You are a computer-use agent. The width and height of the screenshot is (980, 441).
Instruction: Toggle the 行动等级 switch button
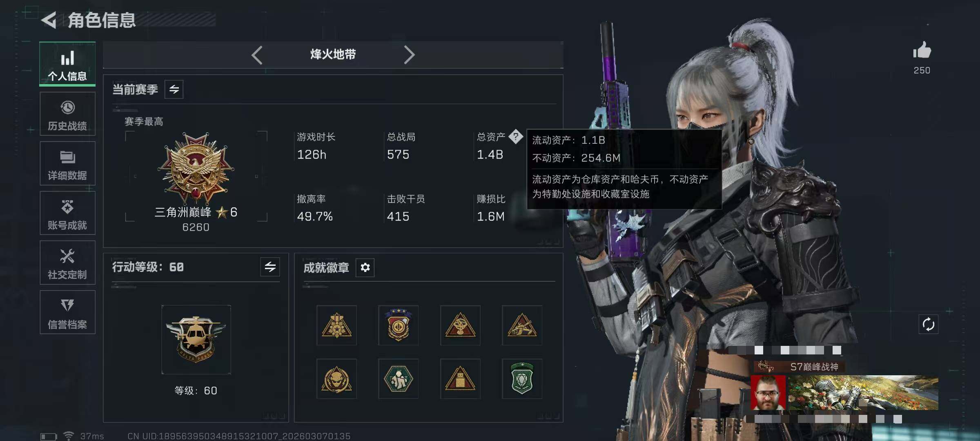pyautogui.click(x=270, y=267)
